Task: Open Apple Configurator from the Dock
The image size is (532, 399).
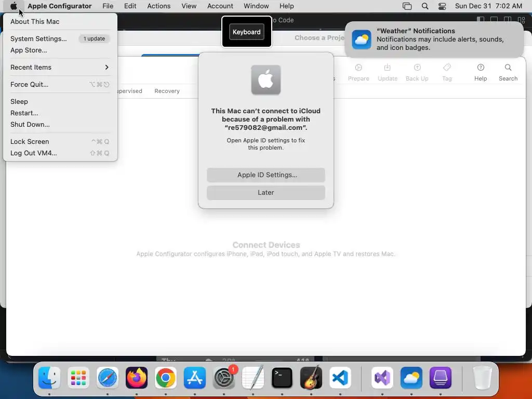Action: click(441, 378)
